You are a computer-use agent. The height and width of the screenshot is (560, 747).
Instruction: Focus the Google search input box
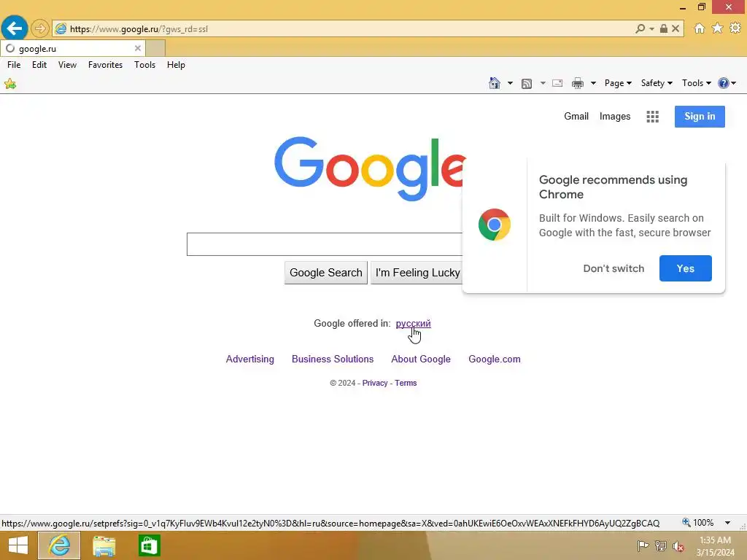(325, 244)
